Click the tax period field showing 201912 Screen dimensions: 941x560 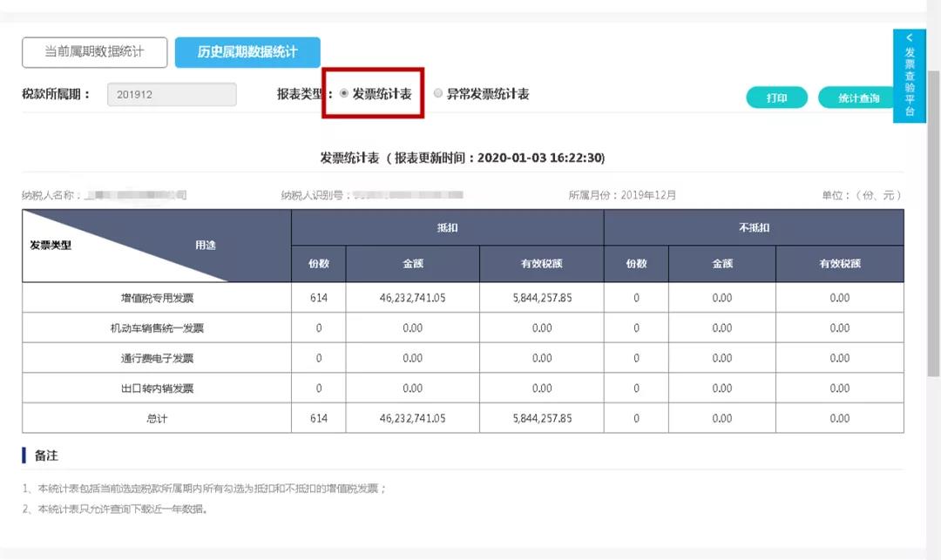[171, 93]
